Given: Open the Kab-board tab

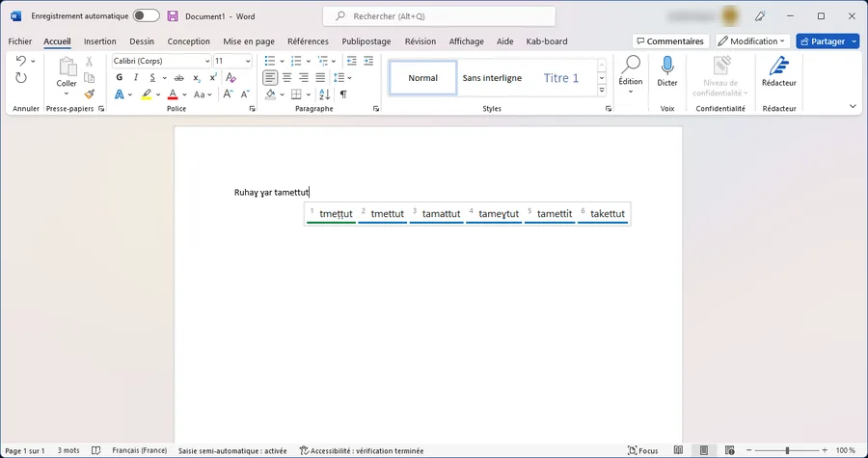Looking at the screenshot, I should point(547,40).
